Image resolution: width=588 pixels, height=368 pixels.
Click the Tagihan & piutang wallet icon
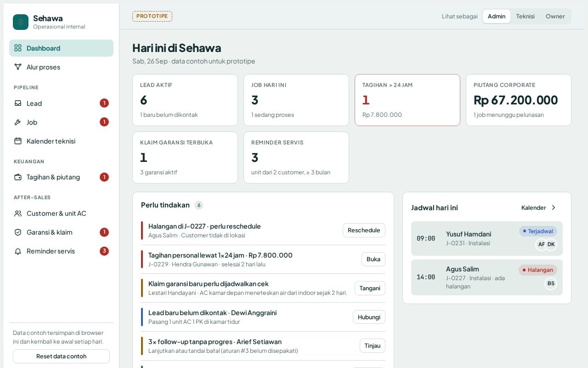click(18, 177)
